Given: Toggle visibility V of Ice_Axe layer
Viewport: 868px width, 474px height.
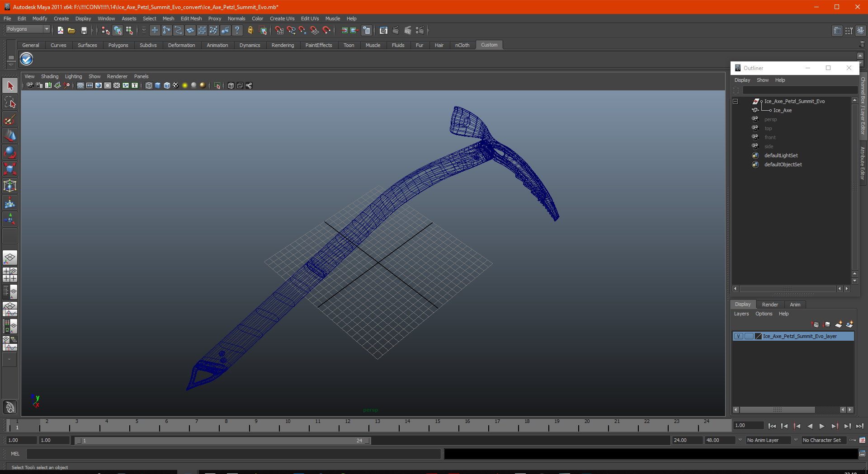Looking at the screenshot, I should 738,336.
